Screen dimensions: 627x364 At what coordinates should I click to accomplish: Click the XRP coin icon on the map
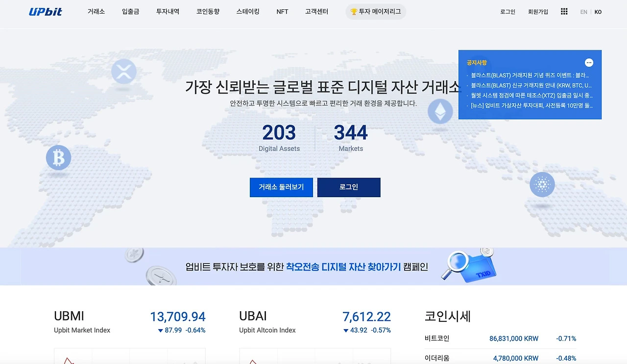tap(123, 71)
